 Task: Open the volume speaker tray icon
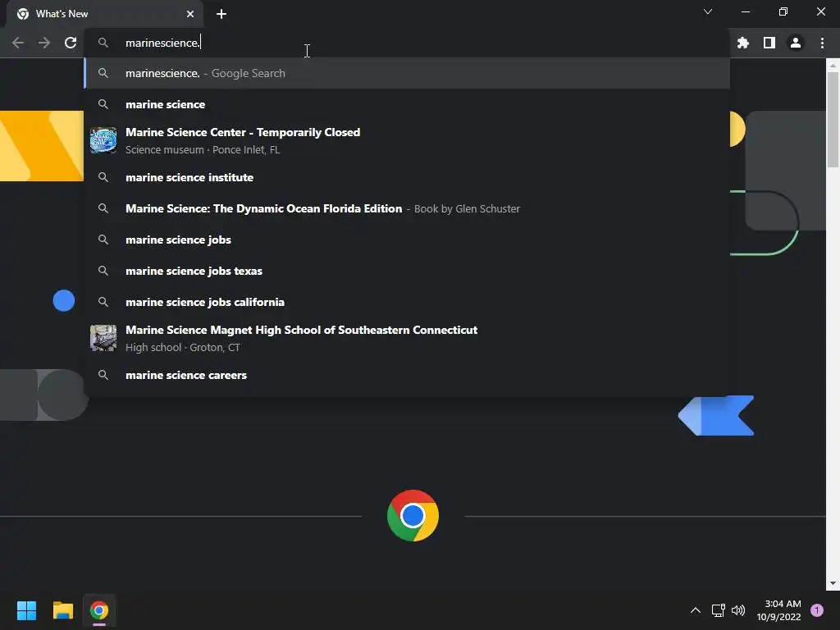(x=738, y=610)
